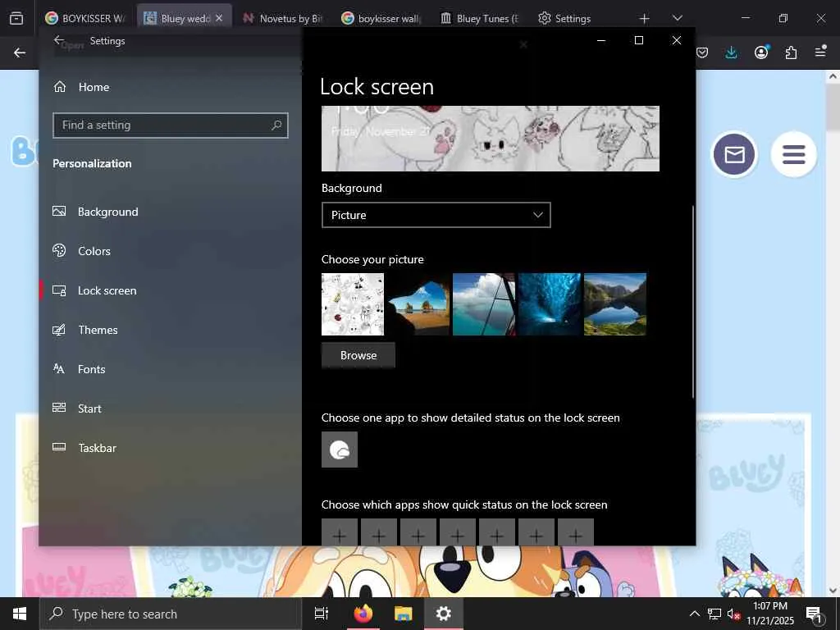Open Task View on the taskbar

click(322, 614)
